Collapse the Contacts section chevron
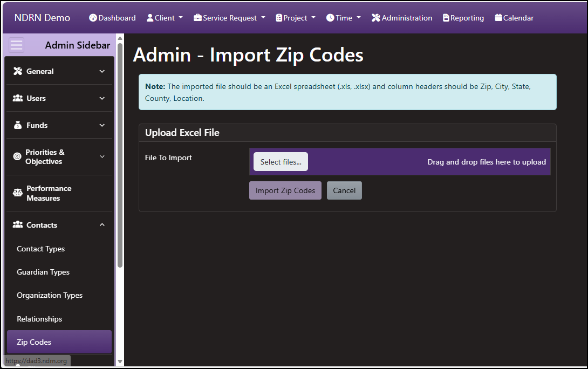The height and width of the screenshot is (369, 588). (x=102, y=224)
